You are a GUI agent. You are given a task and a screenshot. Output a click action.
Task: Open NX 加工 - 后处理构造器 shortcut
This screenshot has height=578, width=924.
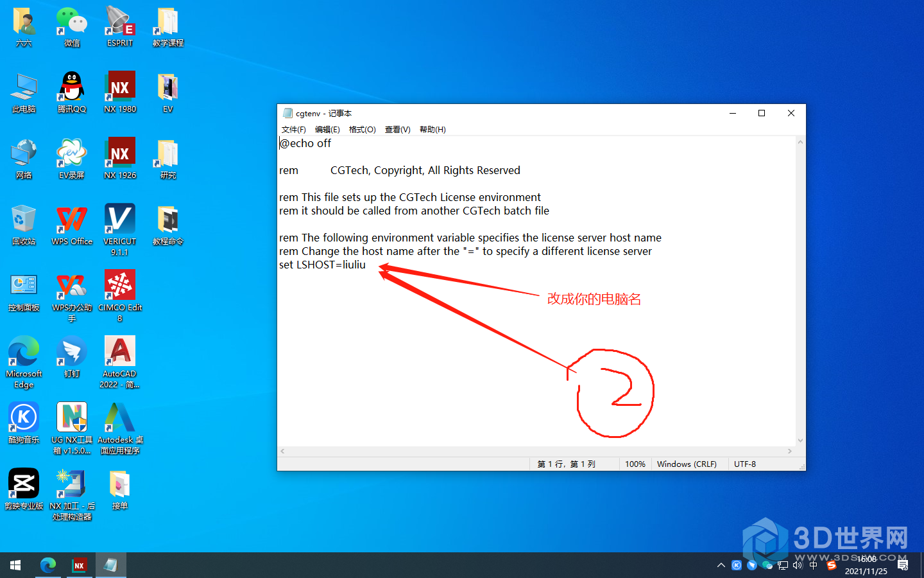click(x=72, y=495)
